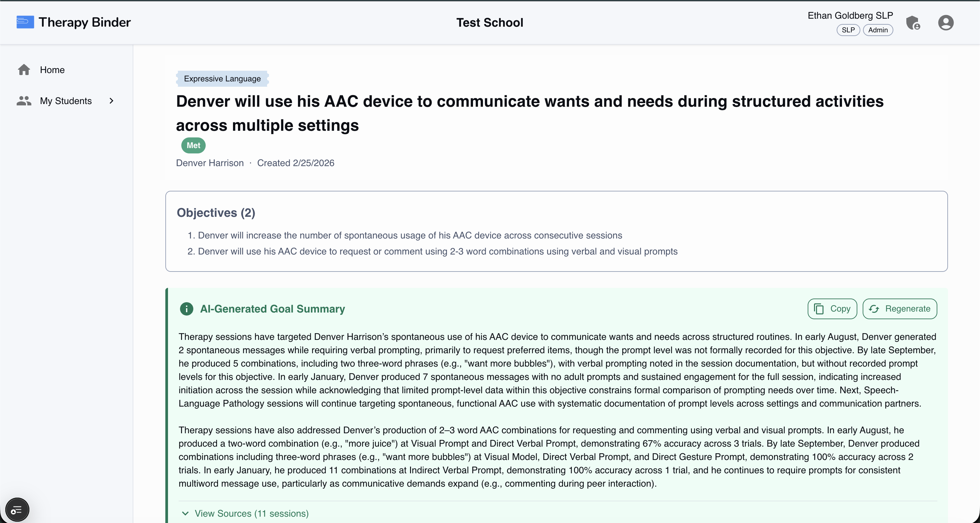Viewport: 980px width, 523px height.
Task: Click the Expressive Language category tag
Action: coord(222,78)
